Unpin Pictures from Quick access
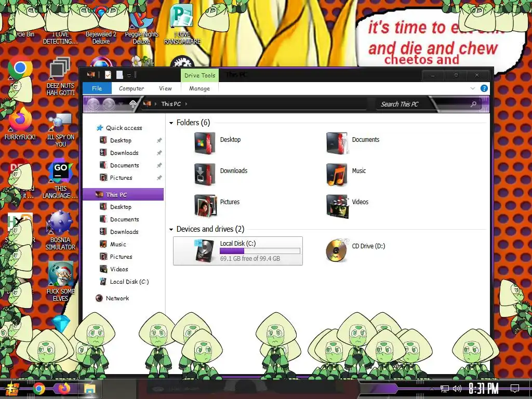Screen dimensions: 532x399 pyautogui.click(x=159, y=178)
